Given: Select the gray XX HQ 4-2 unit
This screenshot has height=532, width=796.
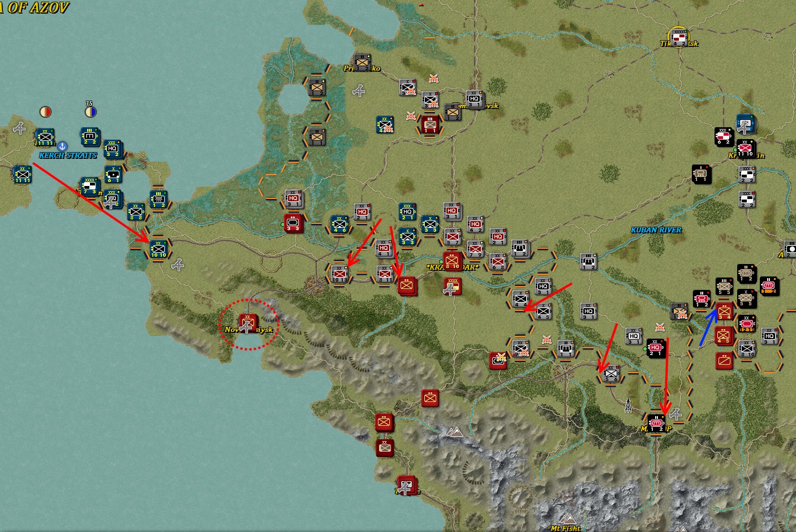Looking at the screenshot, I should [x=475, y=224].
